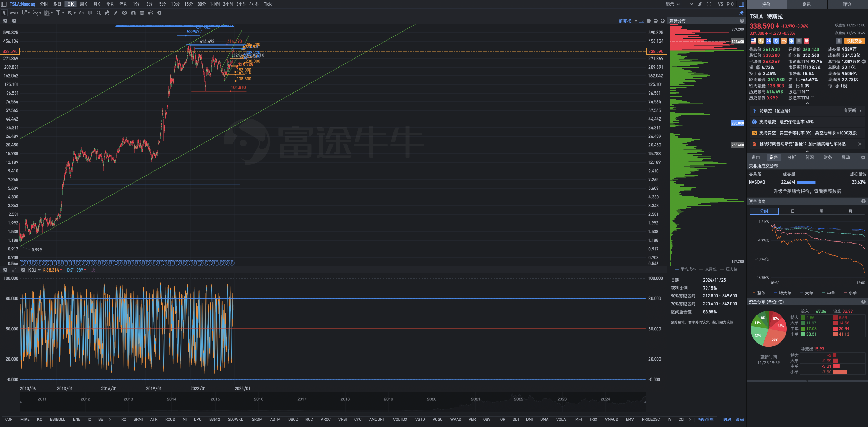The width and height of the screenshot is (868, 427).
Task: Open line tool dropdown arrow
Action: [17, 13]
